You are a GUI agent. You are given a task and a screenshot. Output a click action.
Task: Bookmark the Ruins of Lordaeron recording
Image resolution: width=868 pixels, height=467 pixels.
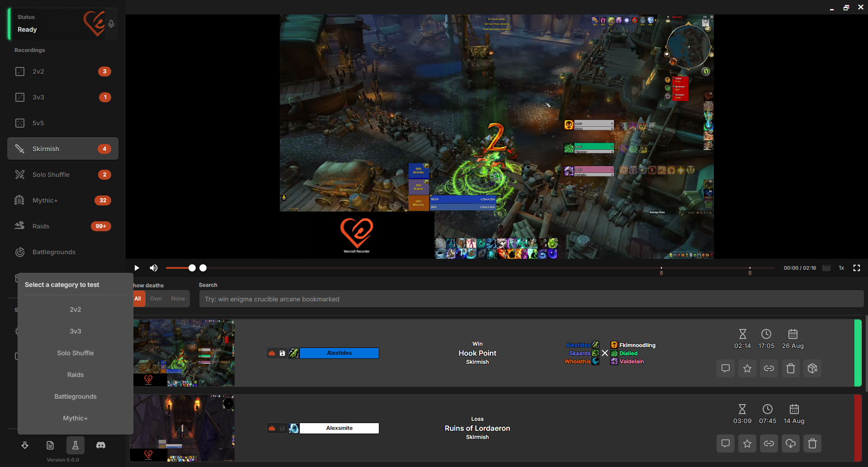747,443
